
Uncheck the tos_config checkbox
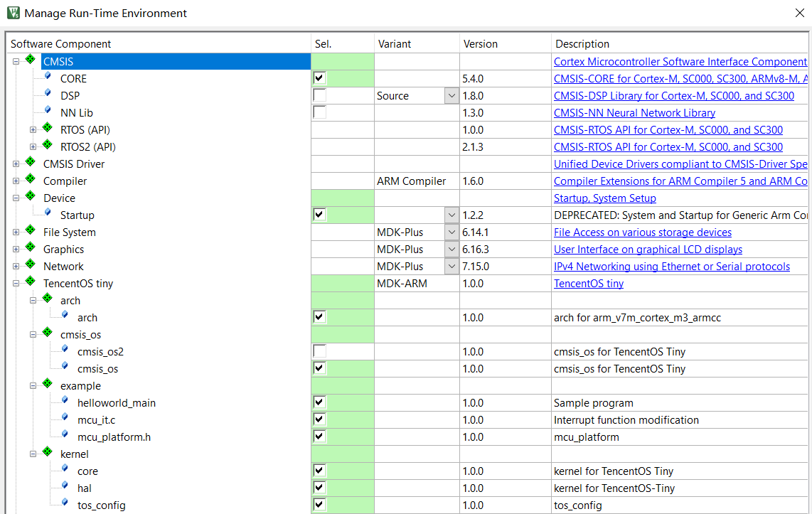click(x=319, y=505)
